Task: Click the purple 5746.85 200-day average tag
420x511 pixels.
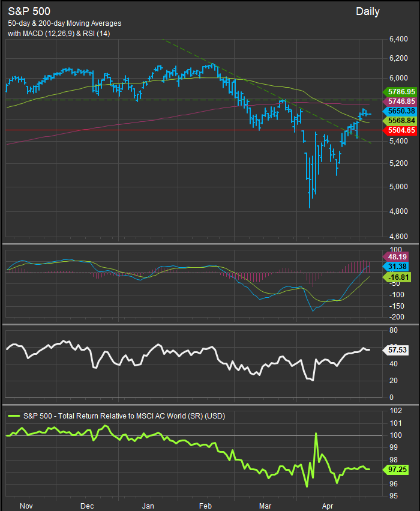Action: pyautogui.click(x=400, y=101)
